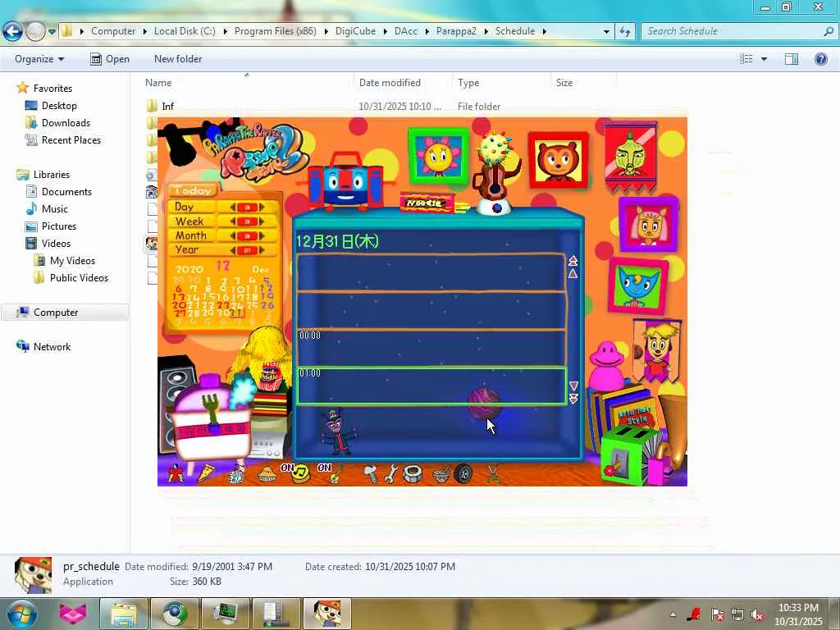
Task: Click the Today button on calendar
Action: (194, 190)
